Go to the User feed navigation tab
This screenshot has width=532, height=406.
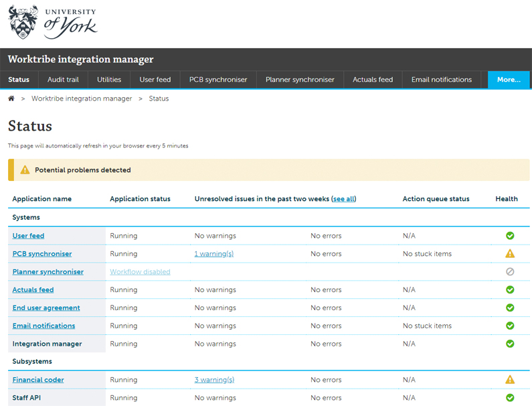tap(155, 80)
